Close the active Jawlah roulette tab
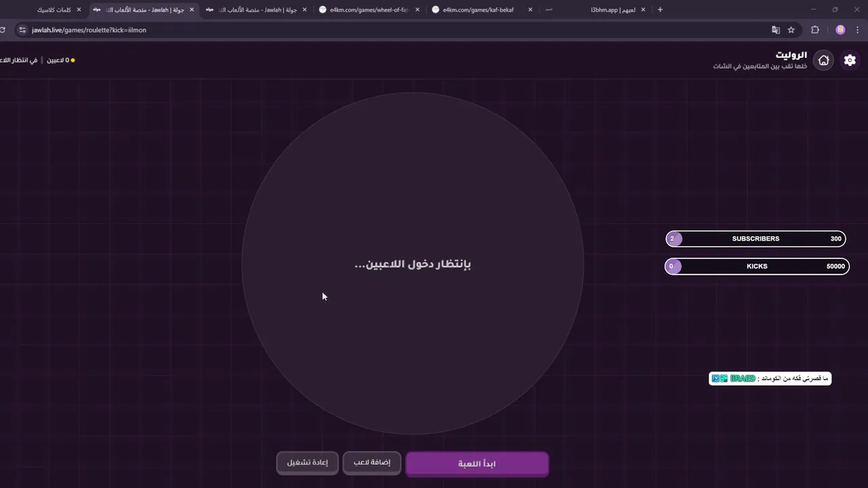Viewport: 868px width, 488px height. coord(192,10)
